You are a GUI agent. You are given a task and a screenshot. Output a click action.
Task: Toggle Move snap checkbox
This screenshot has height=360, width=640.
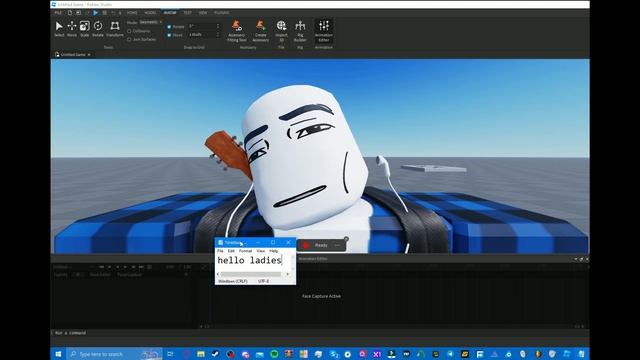click(x=169, y=35)
